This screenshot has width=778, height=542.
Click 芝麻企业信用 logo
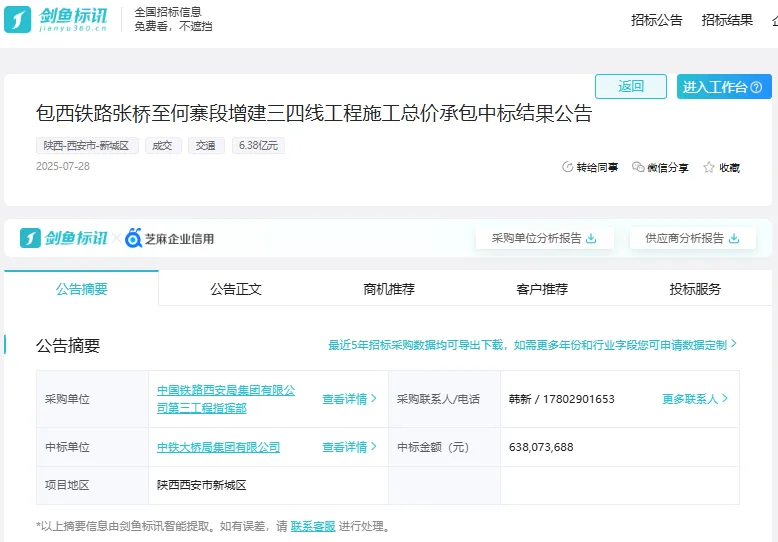(170, 238)
